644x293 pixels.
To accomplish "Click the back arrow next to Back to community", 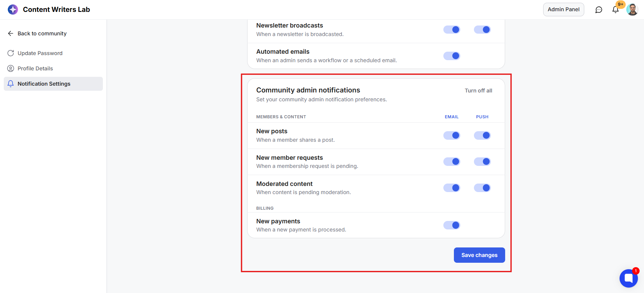I will tap(11, 33).
